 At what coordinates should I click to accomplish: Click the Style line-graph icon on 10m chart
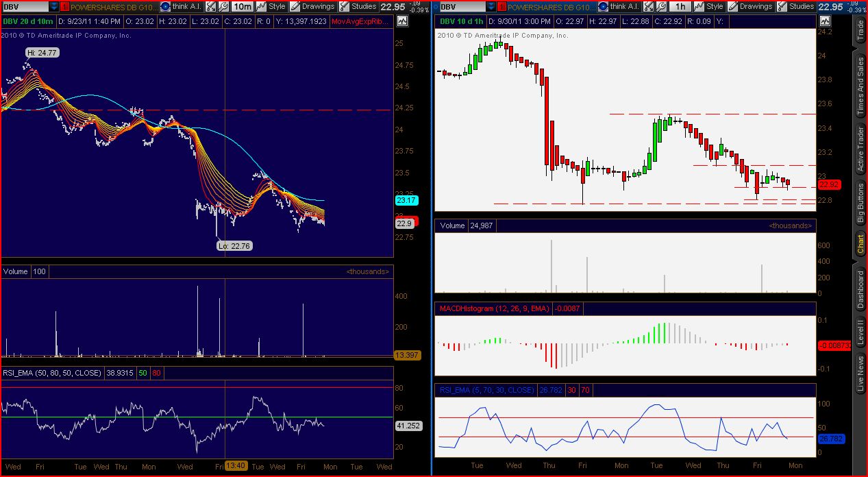click(x=261, y=6)
